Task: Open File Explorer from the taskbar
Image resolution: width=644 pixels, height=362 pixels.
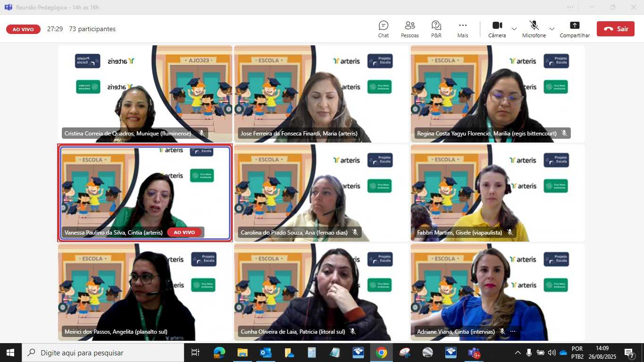Action: [243, 353]
